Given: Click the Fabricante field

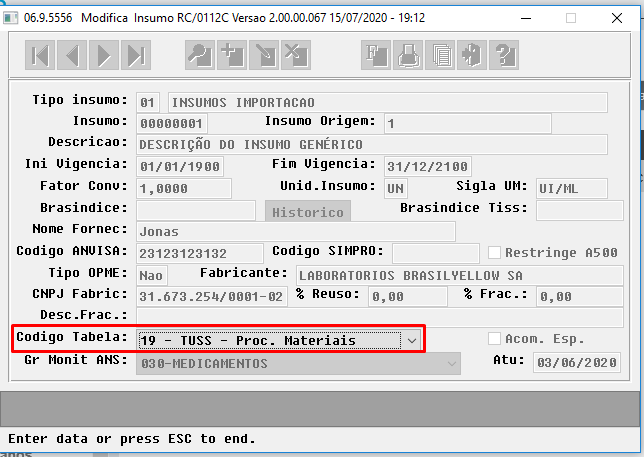Looking at the screenshot, I should [460, 276].
